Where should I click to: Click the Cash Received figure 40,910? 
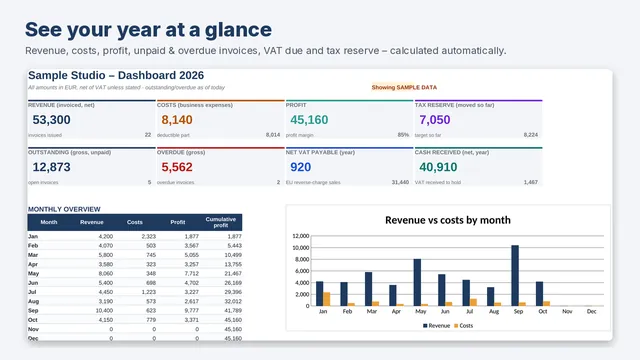[x=438, y=167]
